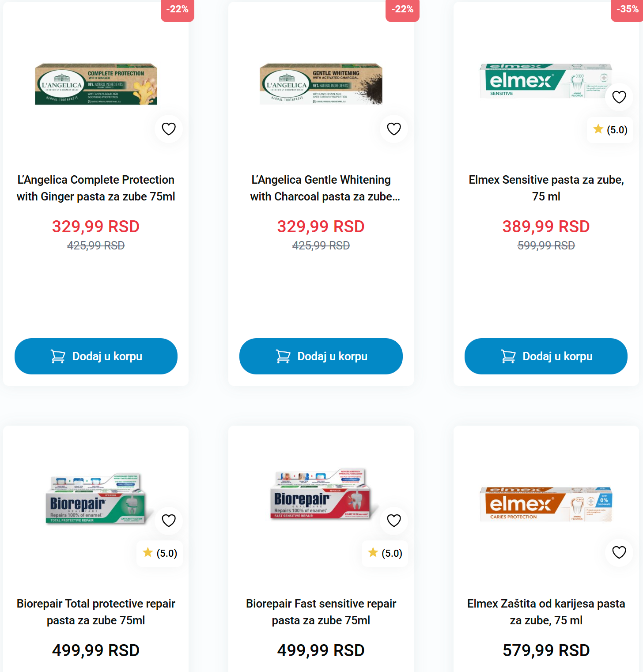Viewport: 643px width, 672px height.
Task: Click heart icon on Biorepair Fast sensitive
Action: [x=394, y=521]
